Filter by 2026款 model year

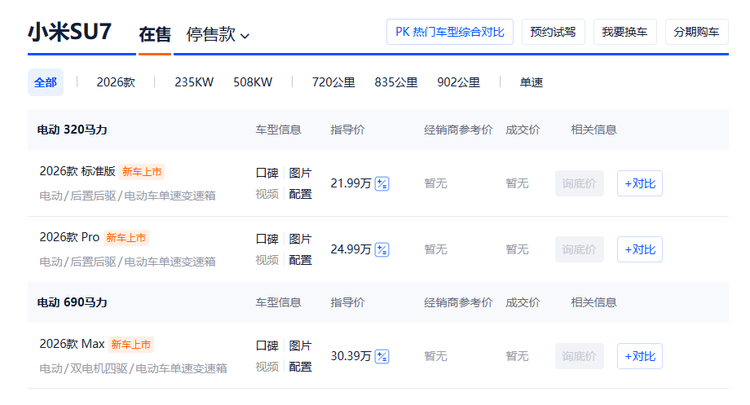click(116, 82)
